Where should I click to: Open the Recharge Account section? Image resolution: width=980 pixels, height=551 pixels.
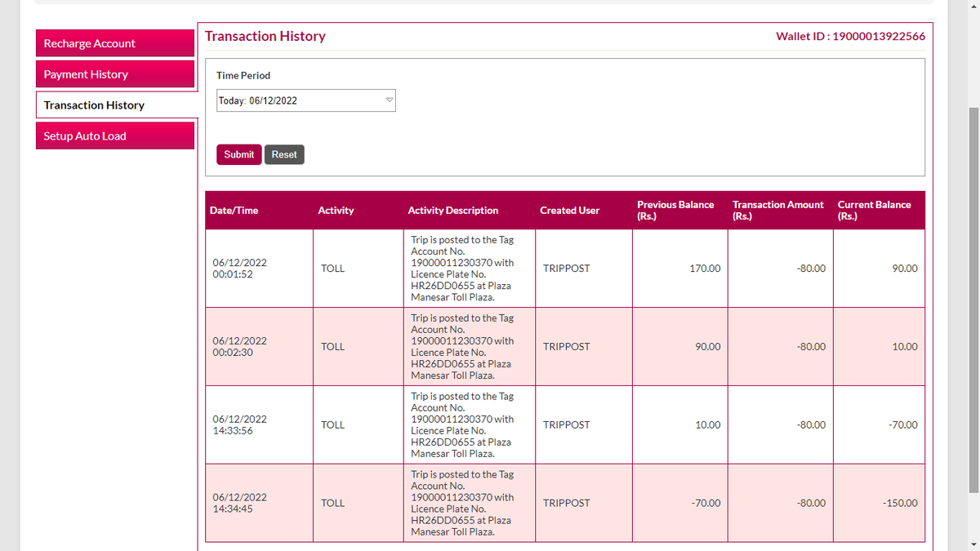pos(115,43)
